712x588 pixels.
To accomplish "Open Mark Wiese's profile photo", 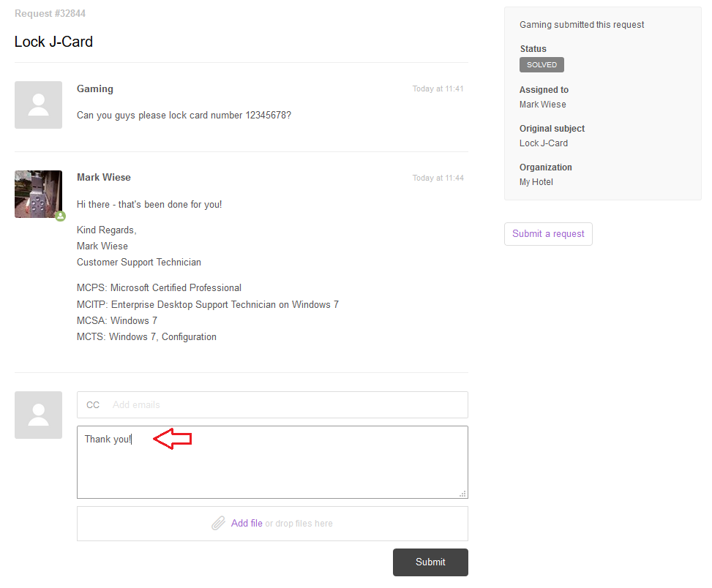I will click(x=38, y=195).
